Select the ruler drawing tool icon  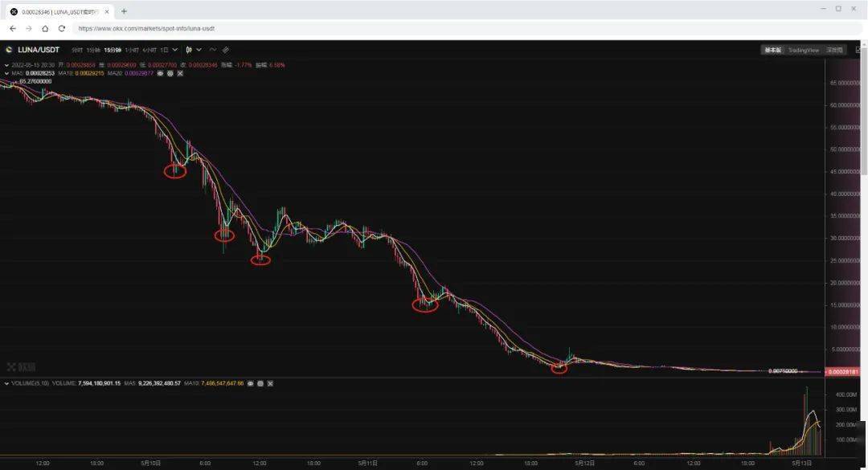pyautogui.click(x=226, y=50)
